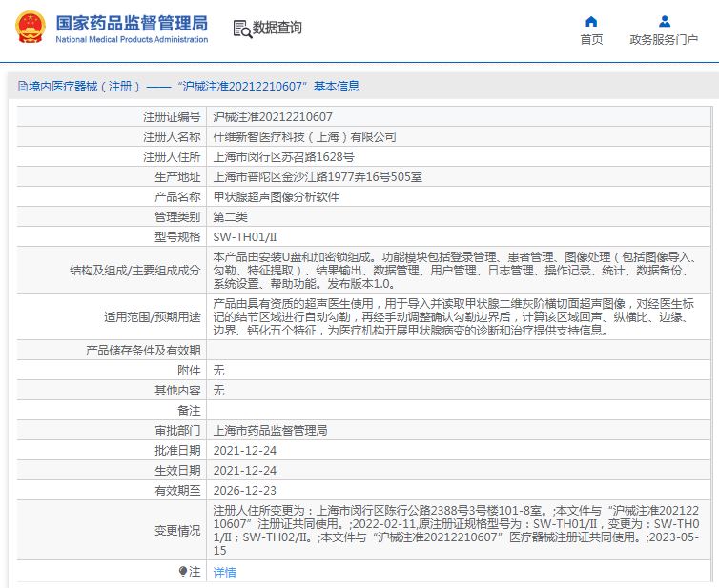Click the 数据查询 magnifier document icon
Screen dimensions: 719x588
pos(241,29)
